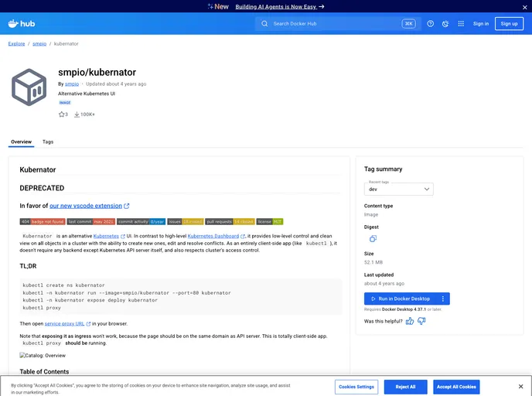Click the Table of Contents heading
Screen dimensions: 532x396
coord(44,371)
